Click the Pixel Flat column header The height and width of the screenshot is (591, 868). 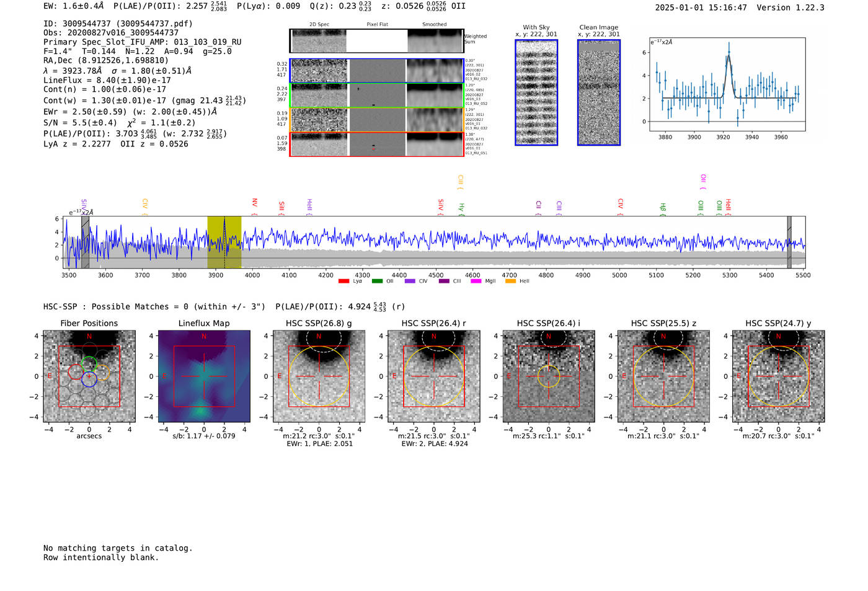point(377,24)
